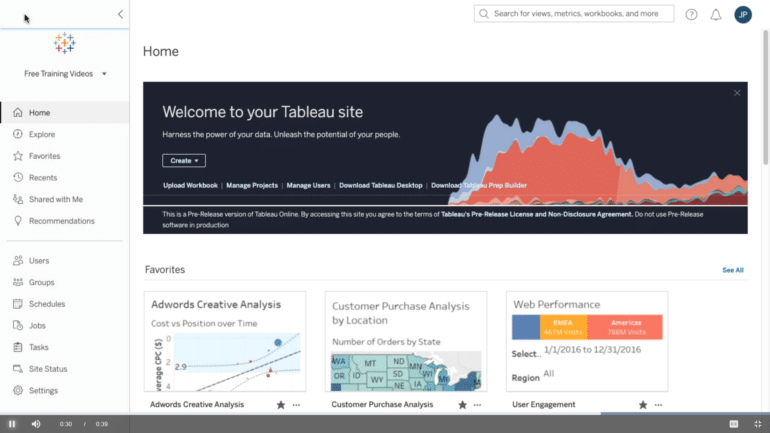Click the Schedules calendar icon
Screen dimensions: 770x433
18,304
